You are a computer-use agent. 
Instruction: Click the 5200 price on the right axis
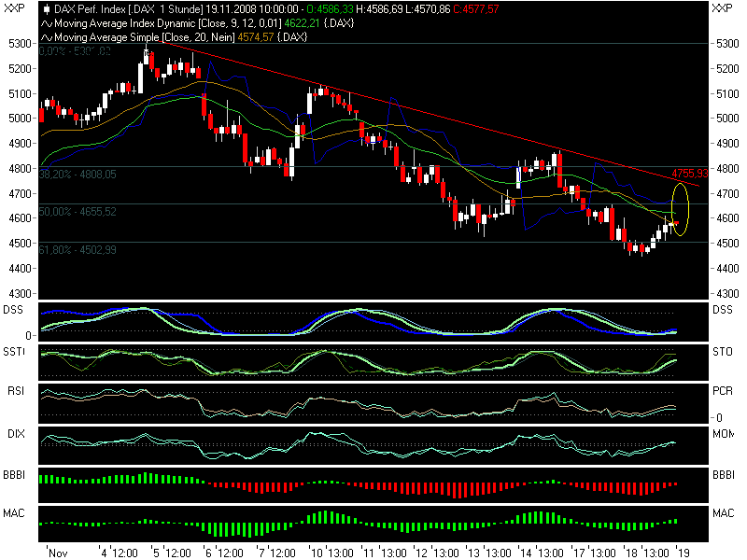tap(727, 69)
